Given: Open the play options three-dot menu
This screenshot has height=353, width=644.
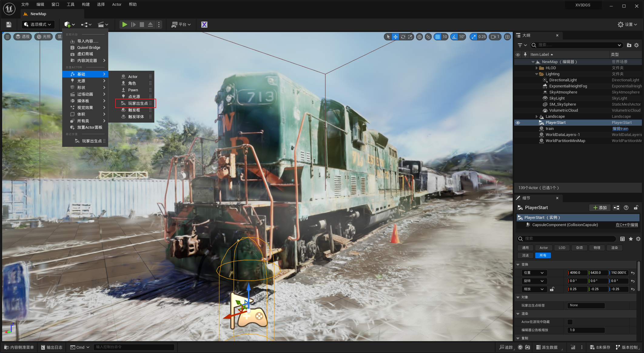Looking at the screenshot, I should tap(159, 25).
